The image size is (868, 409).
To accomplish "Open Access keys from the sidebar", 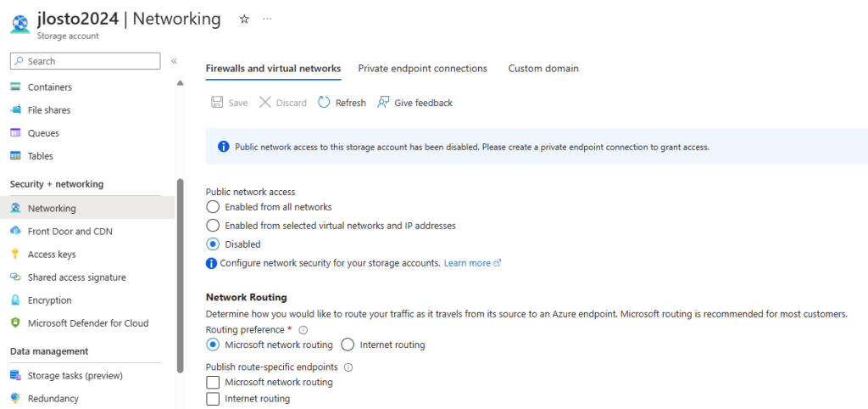I will pyautogui.click(x=52, y=255).
